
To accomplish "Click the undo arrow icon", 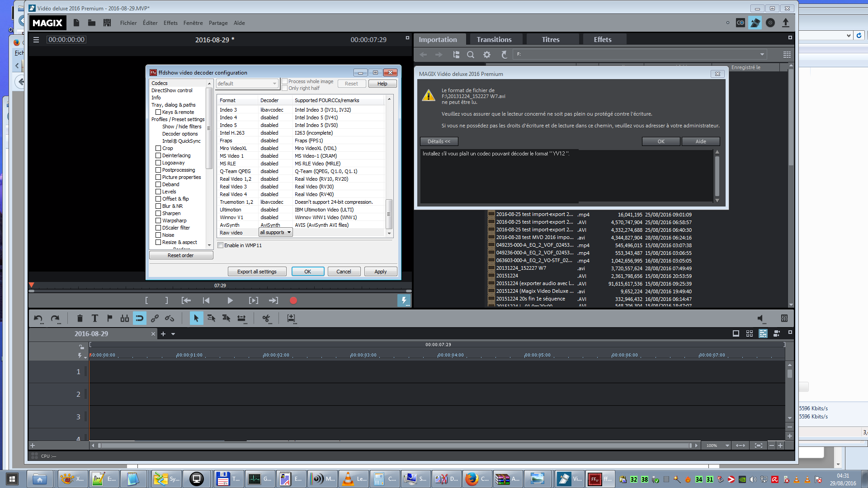I will (38, 319).
